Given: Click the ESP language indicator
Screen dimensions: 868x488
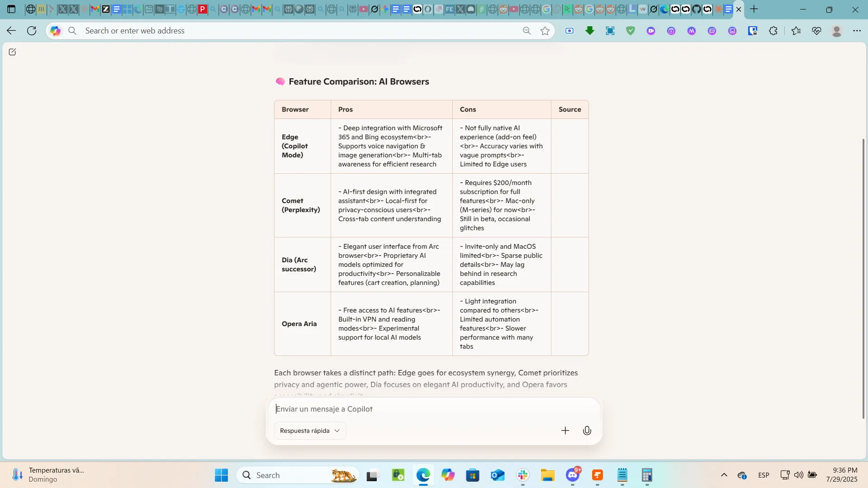Looking at the screenshot, I should point(764,475).
